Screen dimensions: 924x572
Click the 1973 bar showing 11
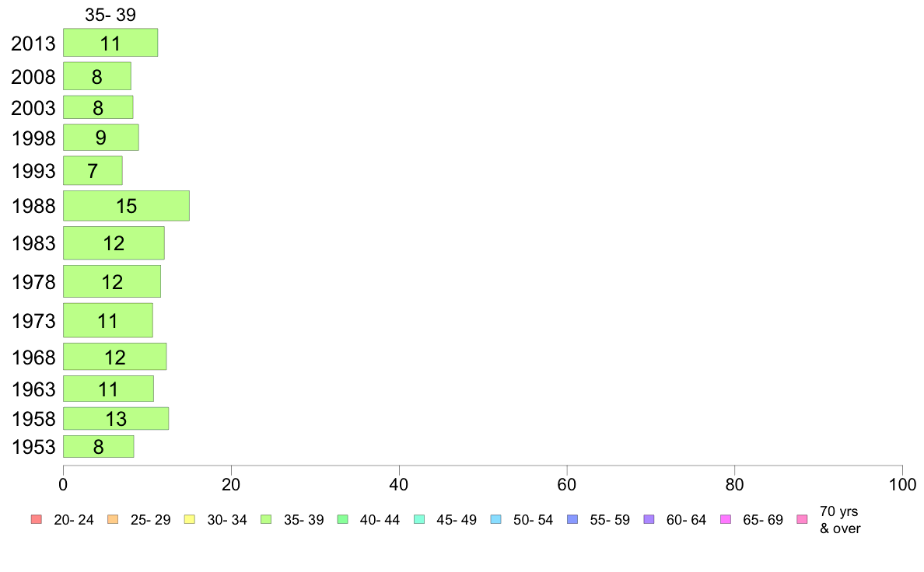tap(108, 320)
